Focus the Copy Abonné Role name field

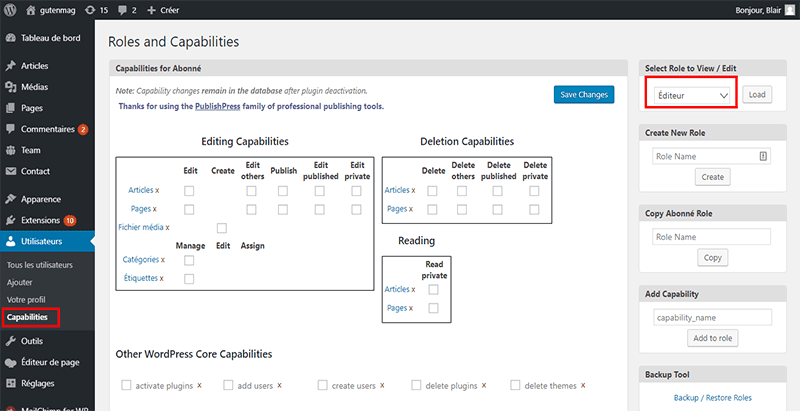712,237
